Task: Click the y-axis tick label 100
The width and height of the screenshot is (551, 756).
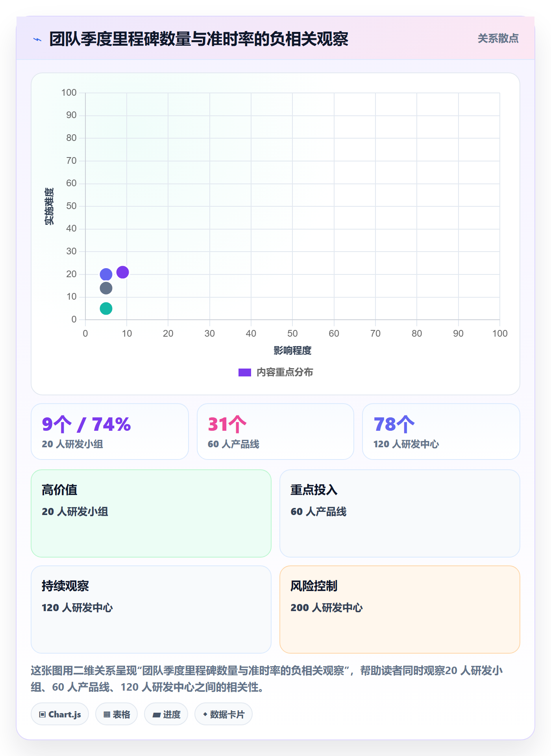Action: (69, 93)
